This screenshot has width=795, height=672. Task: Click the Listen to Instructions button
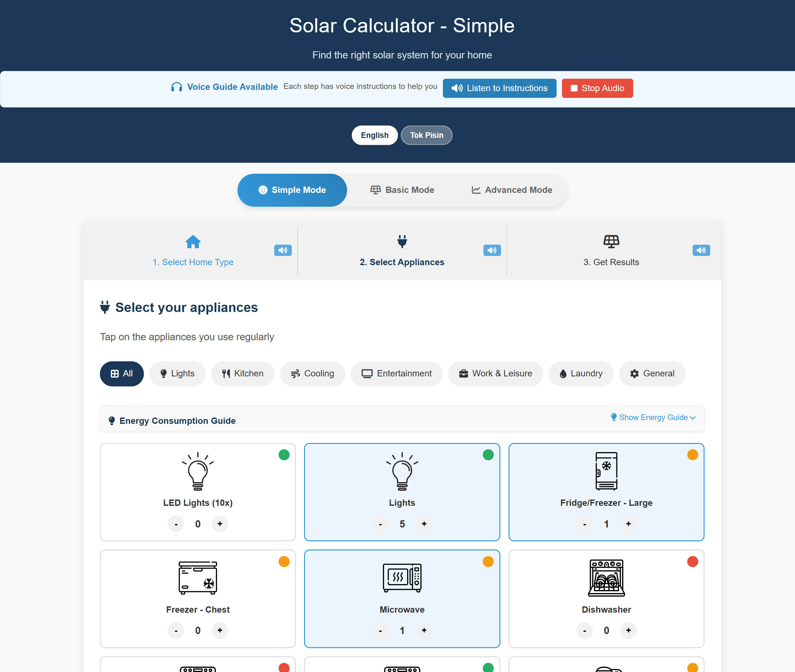click(x=499, y=88)
